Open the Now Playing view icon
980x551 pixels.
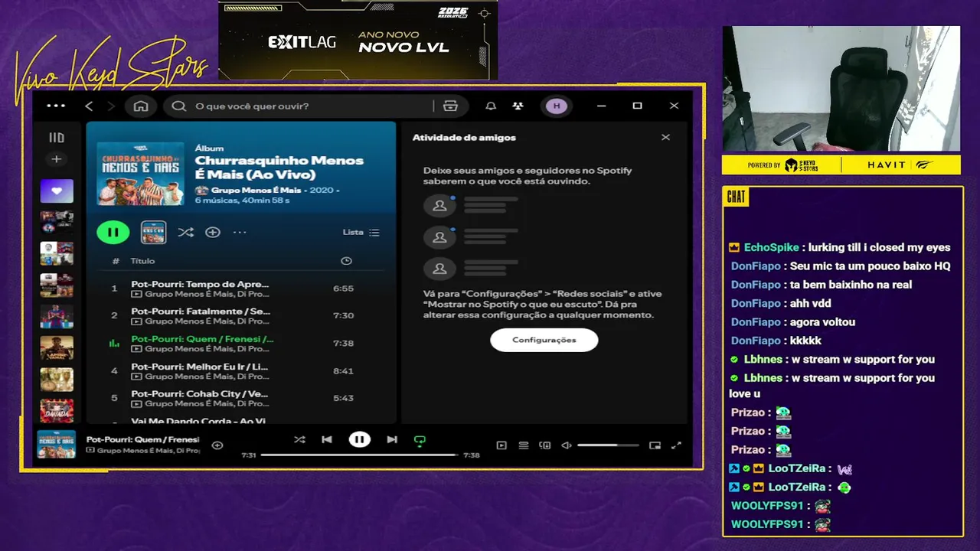501,445
